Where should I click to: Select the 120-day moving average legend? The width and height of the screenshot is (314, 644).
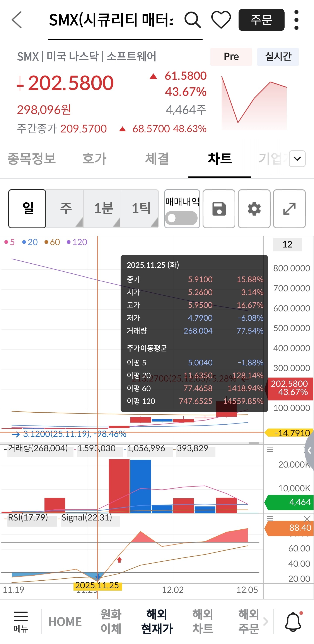pos(77,242)
